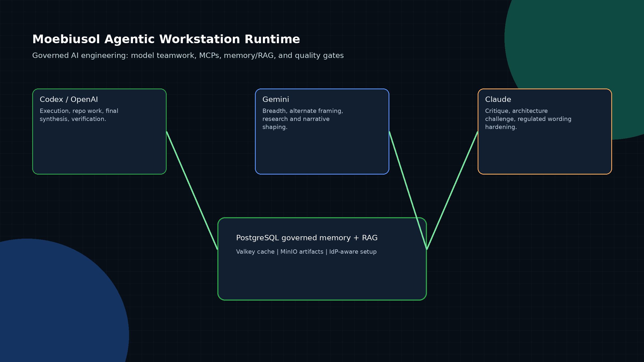The height and width of the screenshot is (362, 644).
Task: Click the Governed AI engineering subtitle
Action: (188, 56)
